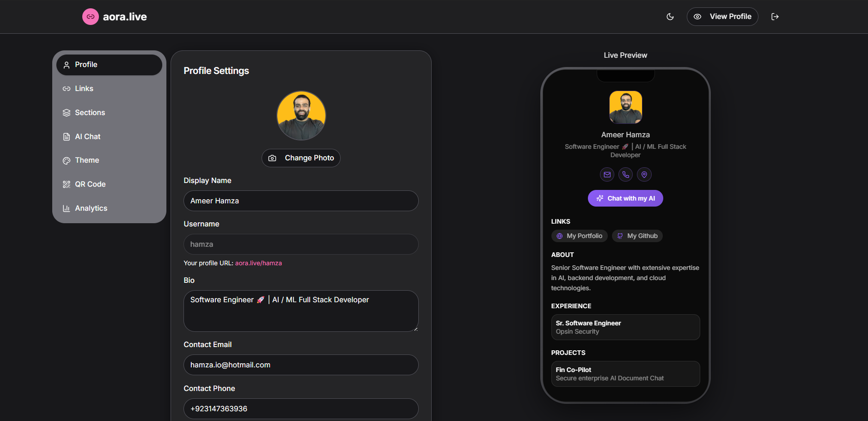Click the globe icon on My Portfolio chip
The width and height of the screenshot is (868, 421).
(560, 236)
